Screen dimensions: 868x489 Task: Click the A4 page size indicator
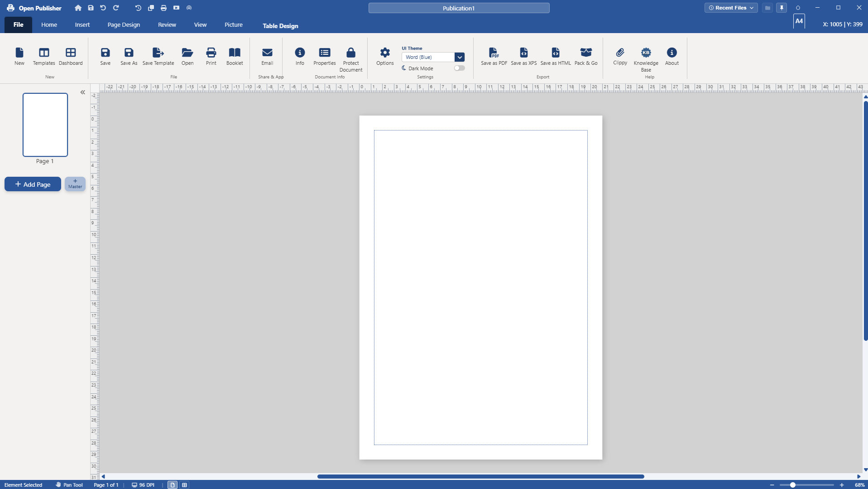799,21
